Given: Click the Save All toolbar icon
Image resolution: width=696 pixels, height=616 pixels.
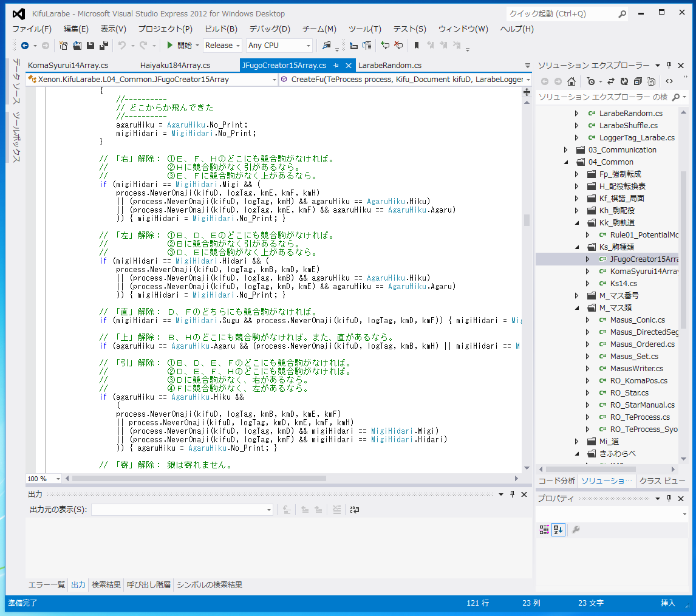Looking at the screenshot, I should (104, 46).
